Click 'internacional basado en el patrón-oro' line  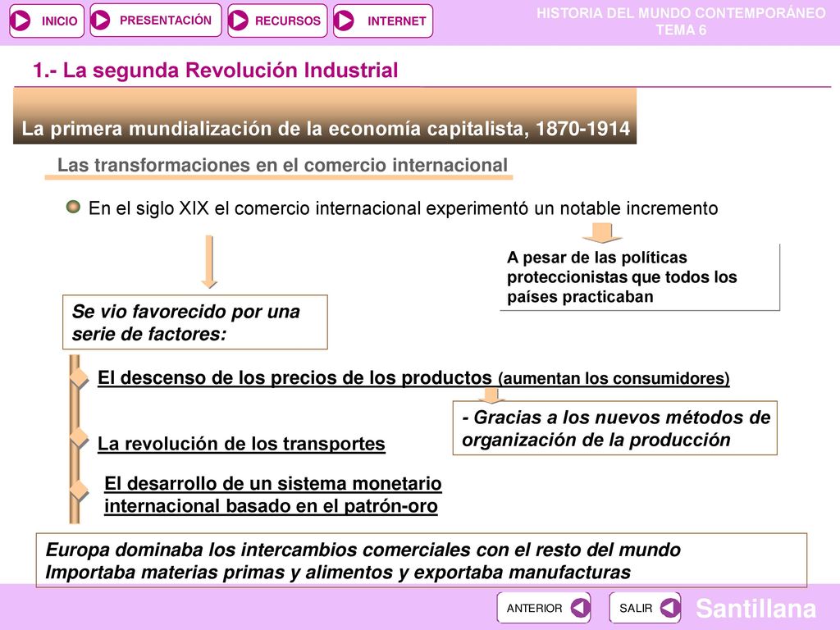tap(271, 505)
